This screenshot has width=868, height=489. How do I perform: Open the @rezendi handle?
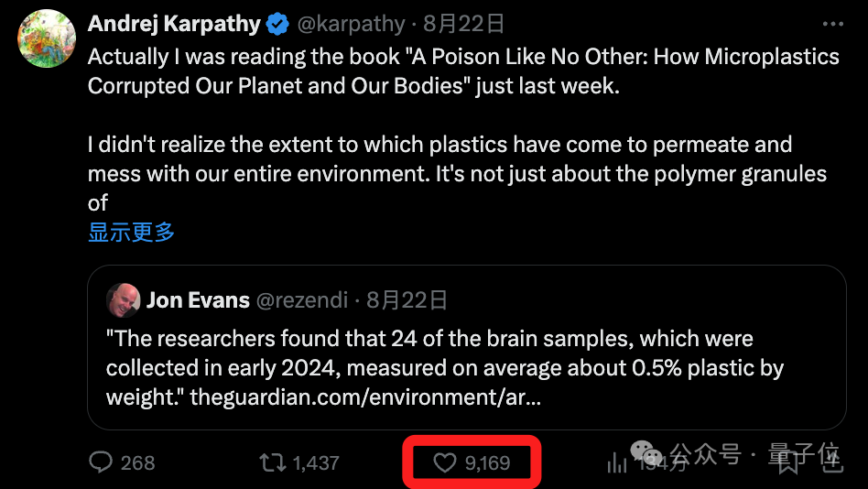tap(302, 300)
